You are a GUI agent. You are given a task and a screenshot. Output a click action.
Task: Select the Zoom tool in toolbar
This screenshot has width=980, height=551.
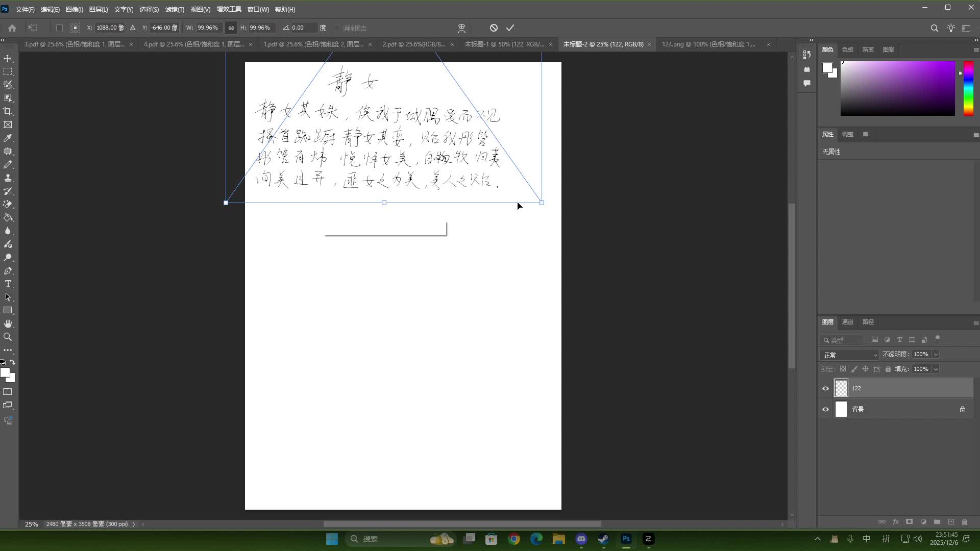(8, 337)
